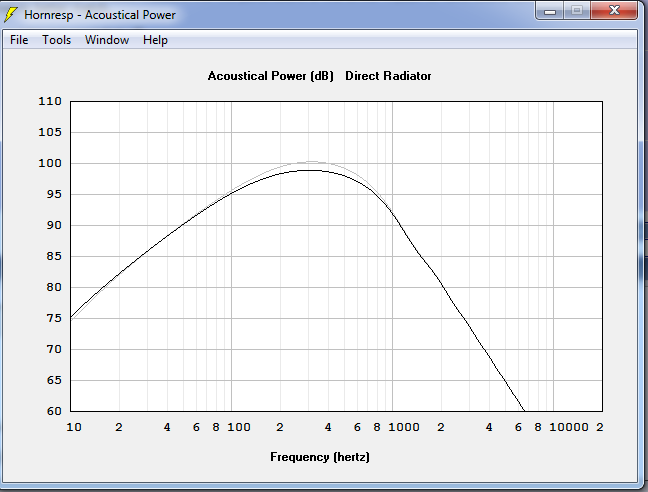Screen dimensions: 648x492
Task: Click the 65 value on vertical axis
Action: click(54, 380)
